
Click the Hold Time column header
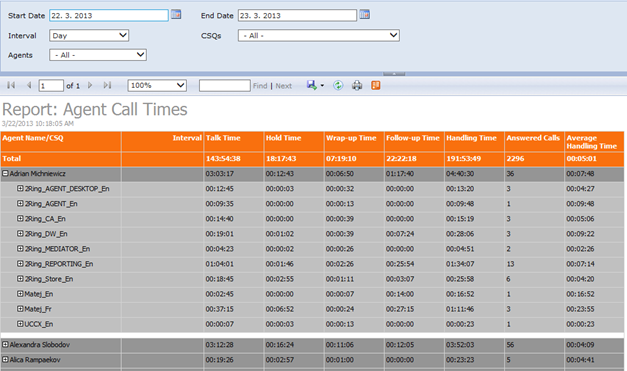[x=294, y=142]
